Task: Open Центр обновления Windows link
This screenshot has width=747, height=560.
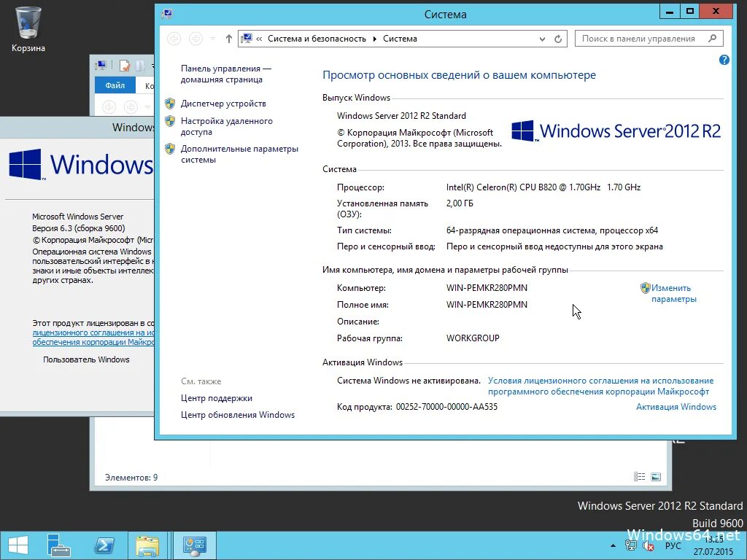Action: coord(238,415)
